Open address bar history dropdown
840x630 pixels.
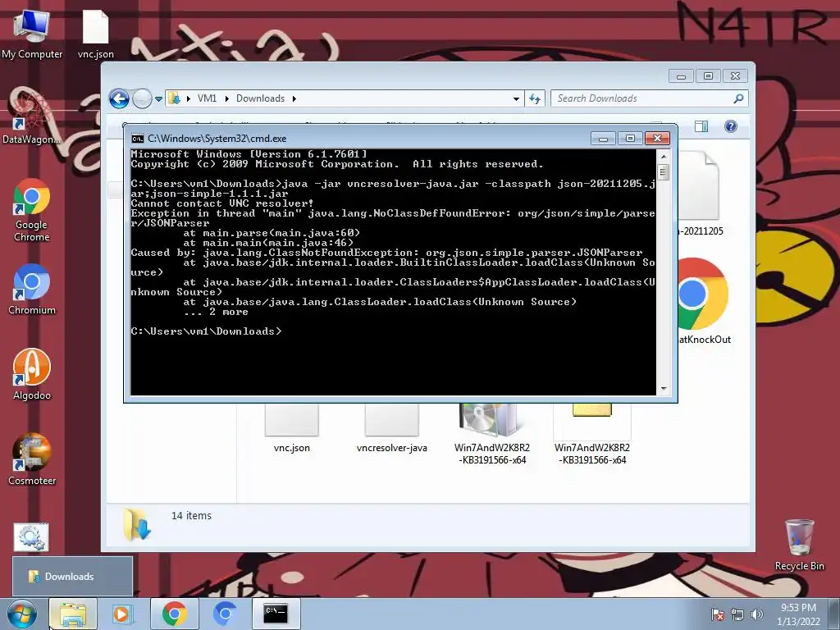516,98
